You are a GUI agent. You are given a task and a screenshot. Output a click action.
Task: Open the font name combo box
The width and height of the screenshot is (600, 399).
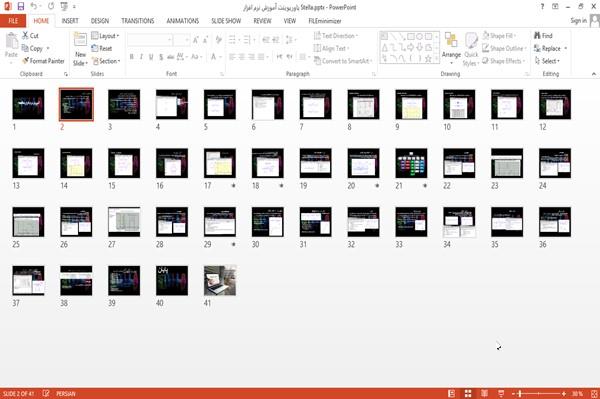(x=149, y=40)
